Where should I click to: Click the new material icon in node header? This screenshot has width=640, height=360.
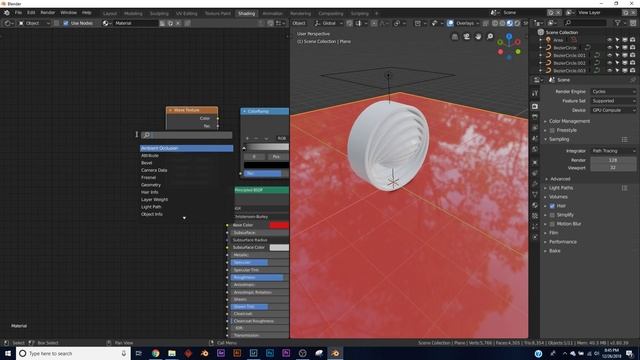[170, 23]
